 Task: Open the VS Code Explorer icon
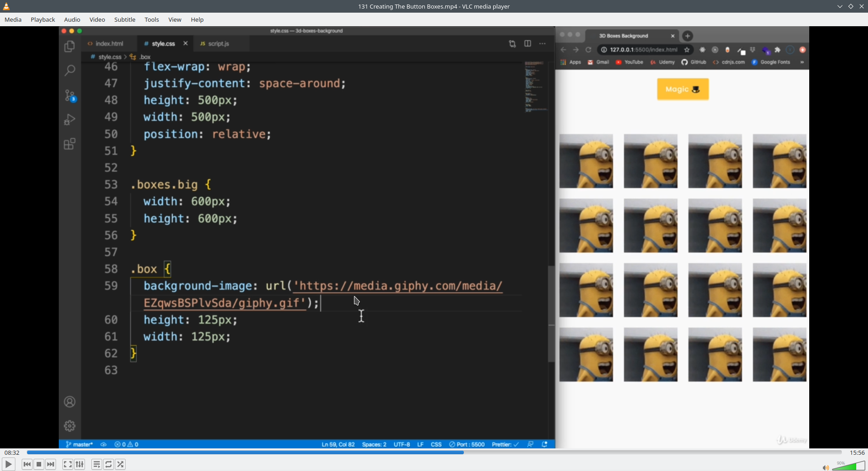(x=70, y=47)
